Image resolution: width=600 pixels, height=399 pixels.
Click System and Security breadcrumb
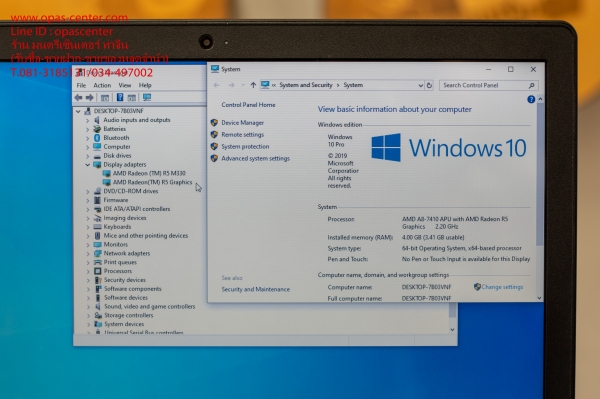(x=306, y=85)
